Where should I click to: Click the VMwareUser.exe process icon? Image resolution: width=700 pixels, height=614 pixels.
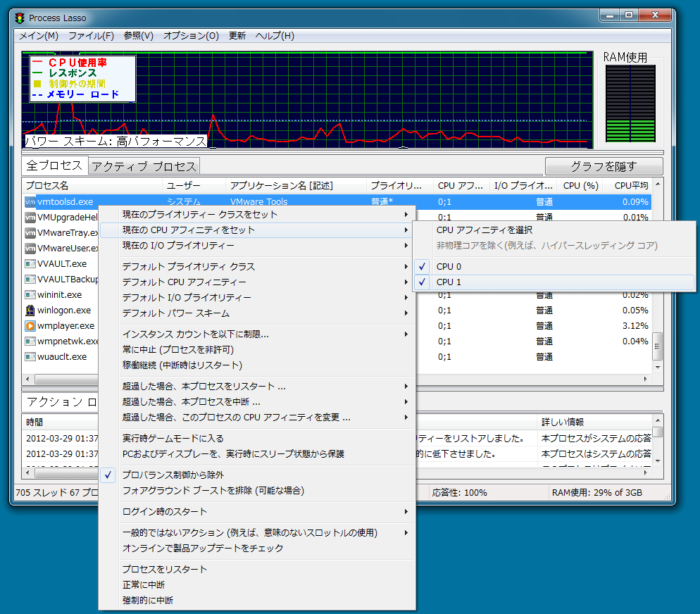click(30, 248)
